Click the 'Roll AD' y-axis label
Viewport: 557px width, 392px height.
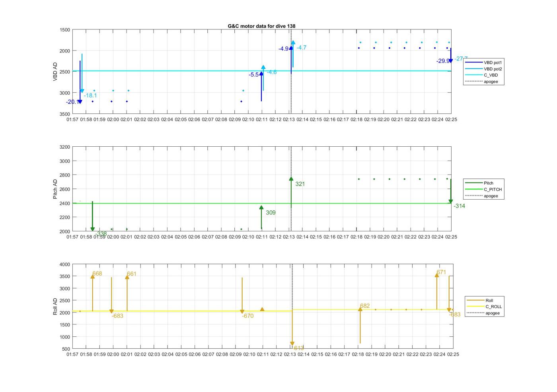[55, 307]
